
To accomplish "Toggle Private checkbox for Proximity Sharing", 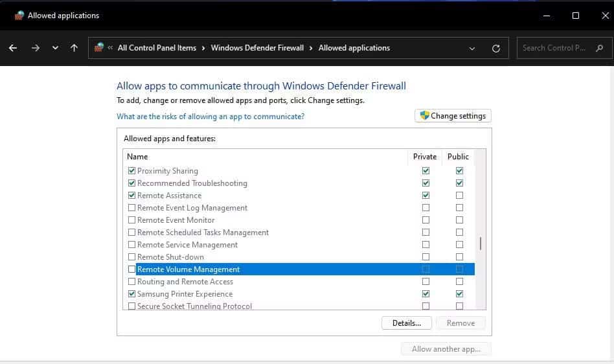I will [426, 170].
